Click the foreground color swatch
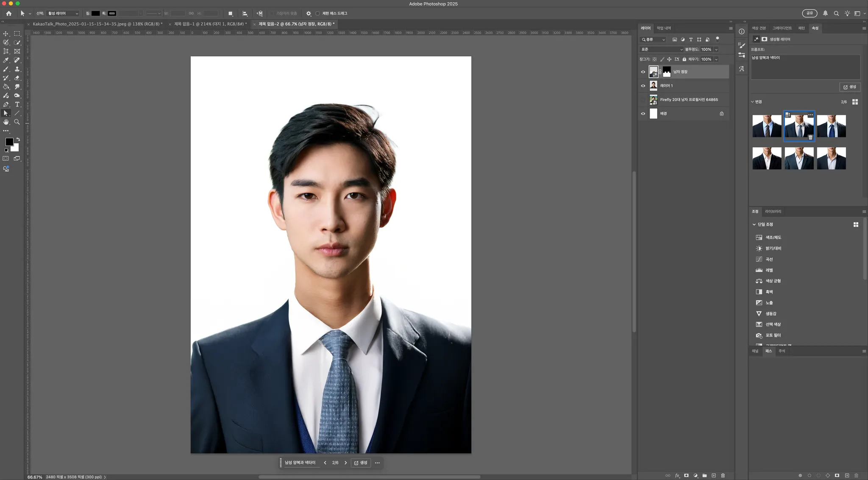Screen dimensions: 868x480 point(9,142)
